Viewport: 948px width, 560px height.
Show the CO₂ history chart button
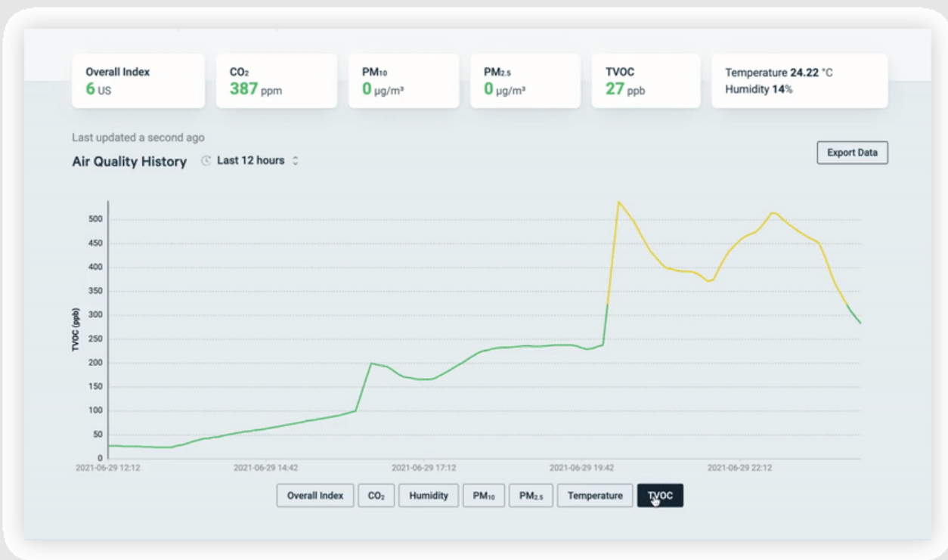point(376,496)
